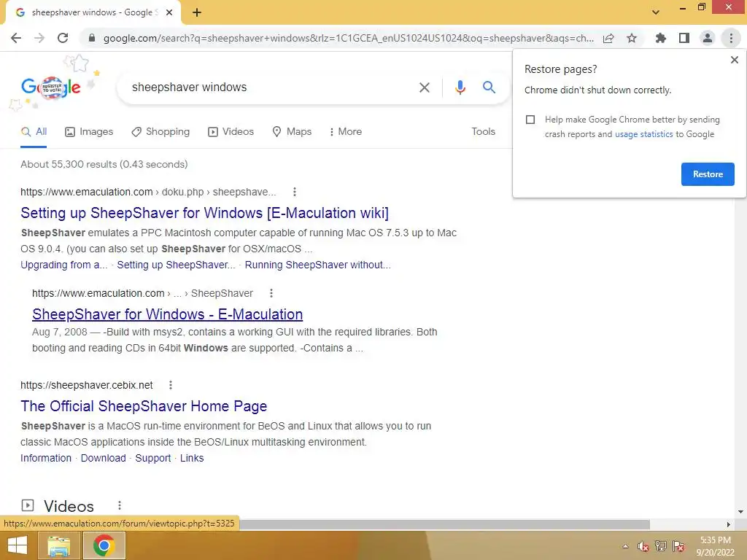Screen dimensions: 747x560
Task: Open the Links sitelink
Action: pos(192,458)
